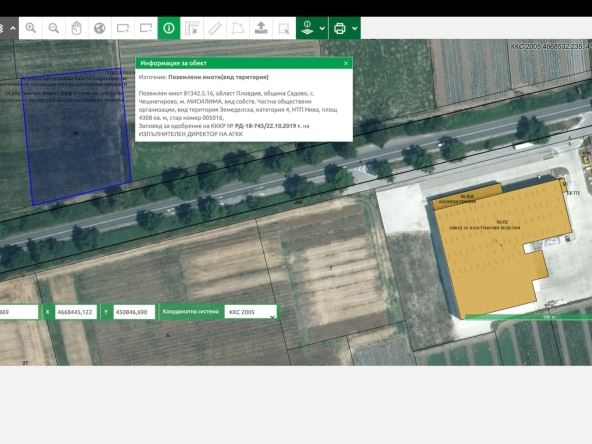Open the coordinate measuring tool
This screenshot has height=444, width=592.
(192, 28)
